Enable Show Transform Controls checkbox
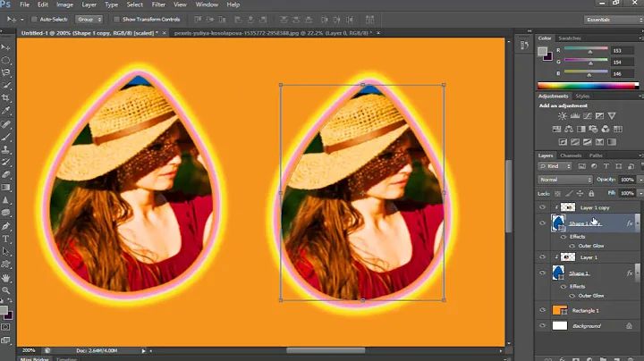Screen dimensions: 644x361 click(x=116, y=20)
